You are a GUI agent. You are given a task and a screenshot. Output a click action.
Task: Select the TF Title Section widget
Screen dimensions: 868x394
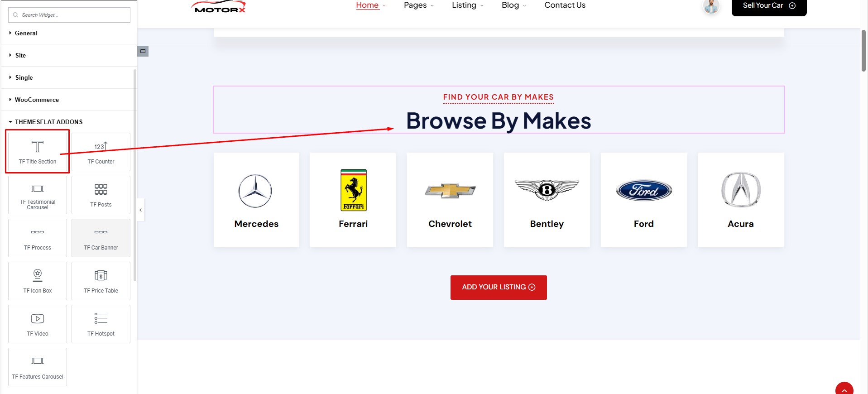(38, 152)
